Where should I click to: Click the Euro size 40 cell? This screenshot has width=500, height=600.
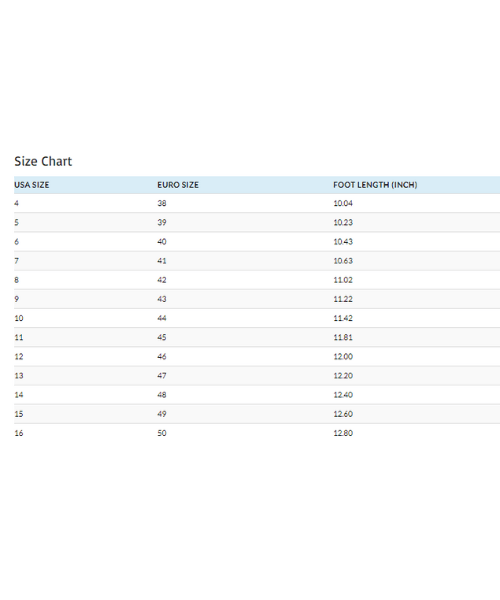[x=162, y=241]
